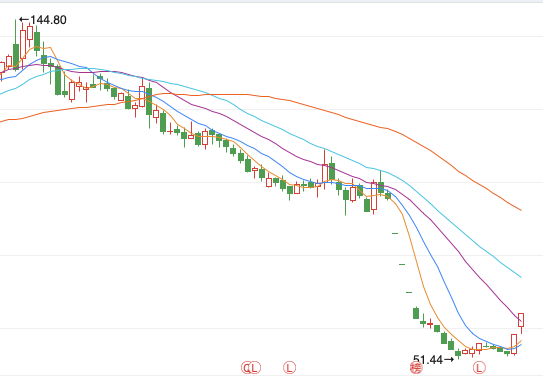543x376 pixels.
Task: Select the lowest green candle near 51.44
Action: [458, 354]
